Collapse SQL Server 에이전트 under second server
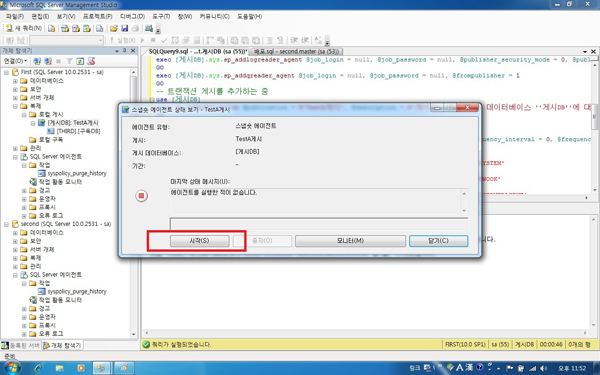600x375 pixels. tap(15, 275)
